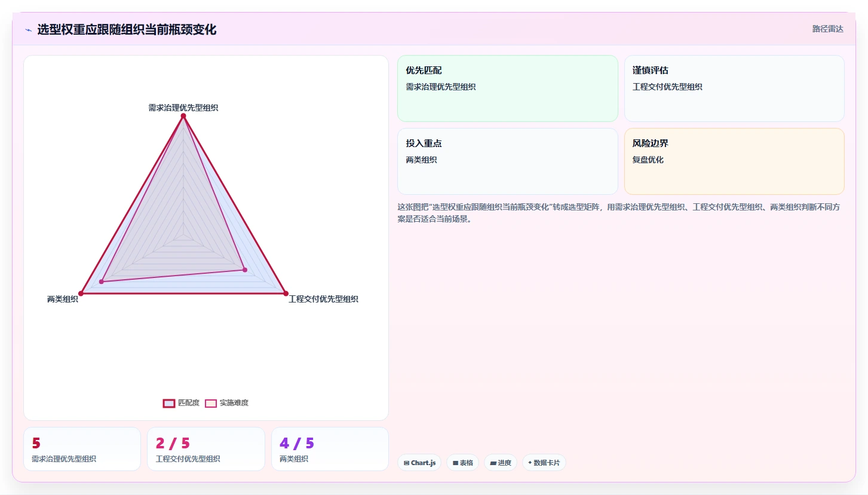Screen dimensions: 868x495
Task: Click the 需求治理优先型组织 radar axis label
Action: 183,108
